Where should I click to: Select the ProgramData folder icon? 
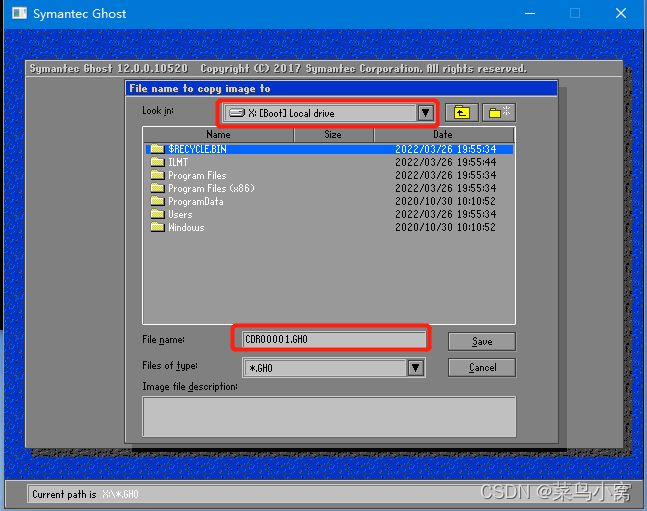click(x=157, y=201)
